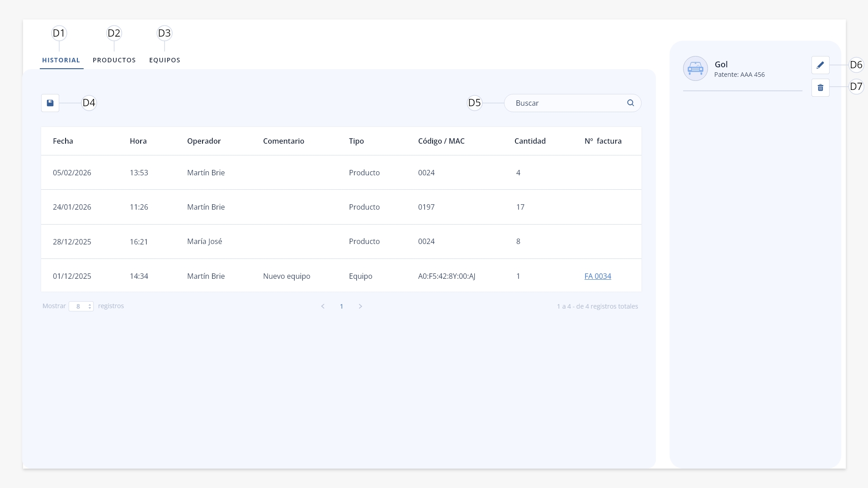This screenshot has height=488, width=868.
Task: Click the vehicle name Gol
Action: pos(721,64)
